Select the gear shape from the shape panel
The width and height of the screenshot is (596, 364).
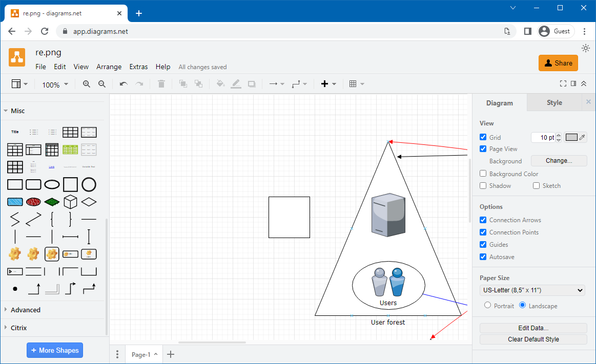pyautogui.click(x=14, y=254)
